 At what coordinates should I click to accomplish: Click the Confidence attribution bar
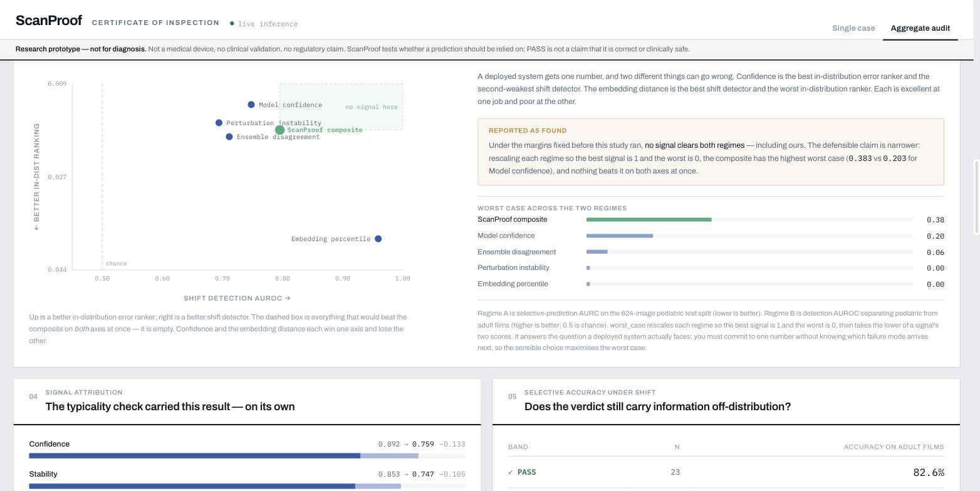(247, 456)
